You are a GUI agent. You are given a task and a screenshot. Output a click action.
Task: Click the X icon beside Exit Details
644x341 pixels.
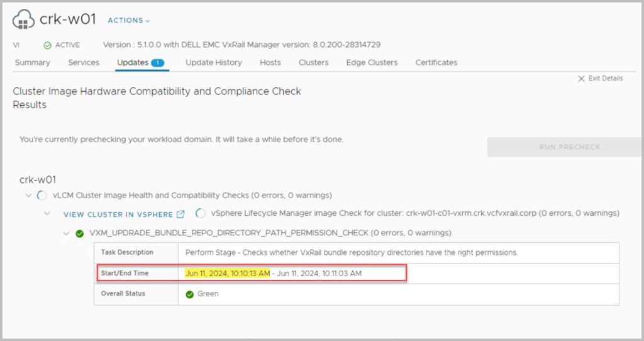(581, 79)
